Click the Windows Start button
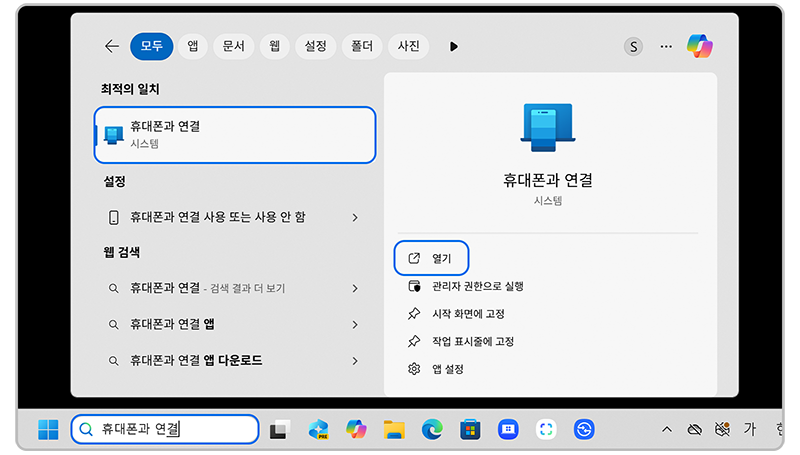Viewport: 800px width, 455px height. point(48,429)
